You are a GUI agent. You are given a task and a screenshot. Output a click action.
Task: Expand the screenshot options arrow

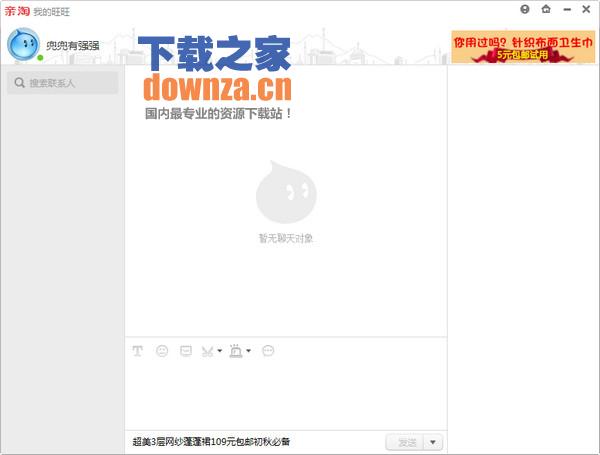point(220,351)
